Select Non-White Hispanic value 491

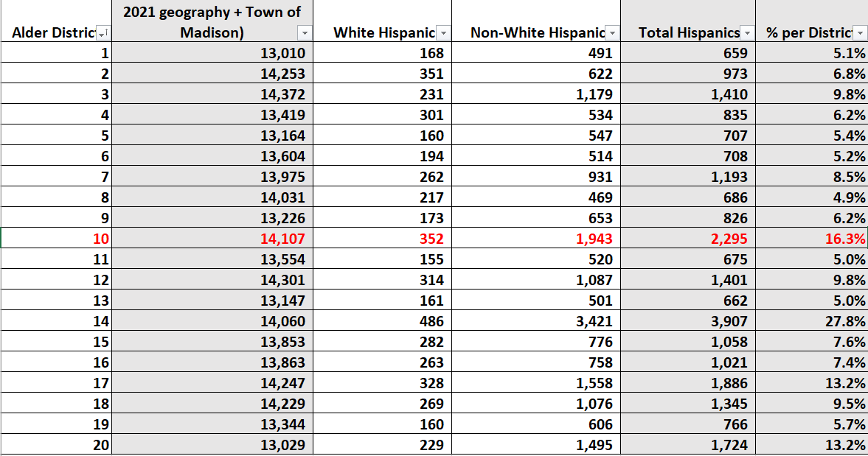(536, 53)
